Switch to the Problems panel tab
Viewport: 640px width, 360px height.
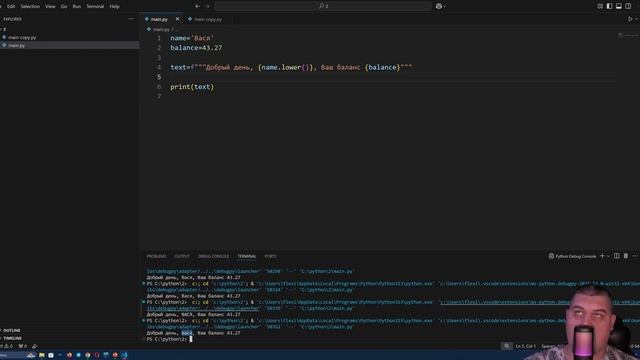tap(156, 256)
